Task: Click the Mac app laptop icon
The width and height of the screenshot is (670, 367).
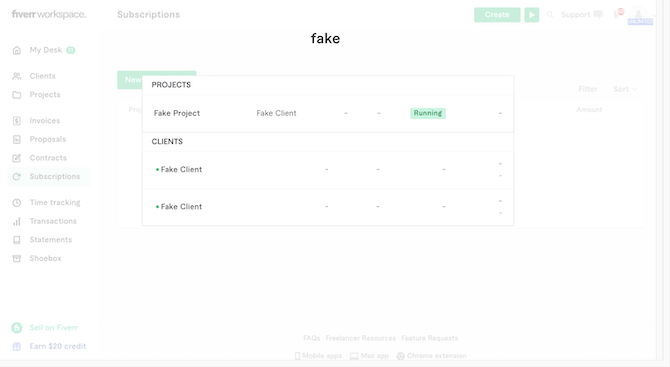Action: [354, 356]
